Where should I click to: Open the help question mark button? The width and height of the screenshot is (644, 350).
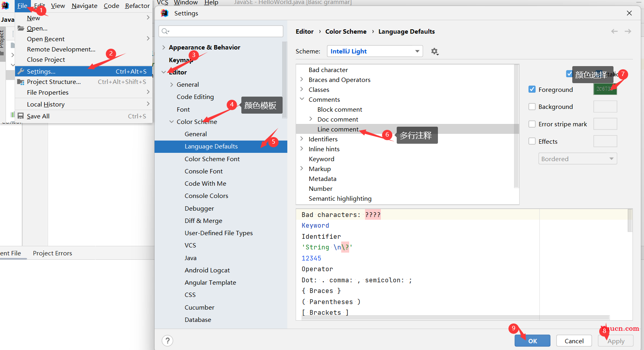(168, 340)
